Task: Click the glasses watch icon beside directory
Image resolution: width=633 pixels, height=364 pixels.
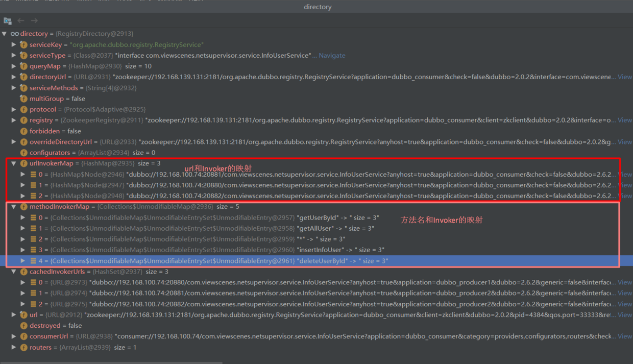Action: pos(15,34)
